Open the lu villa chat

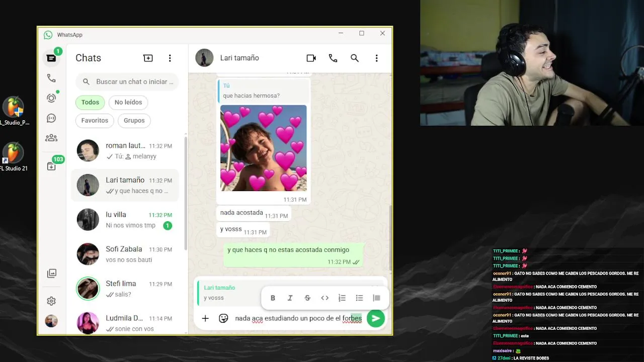tap(125, 220)
